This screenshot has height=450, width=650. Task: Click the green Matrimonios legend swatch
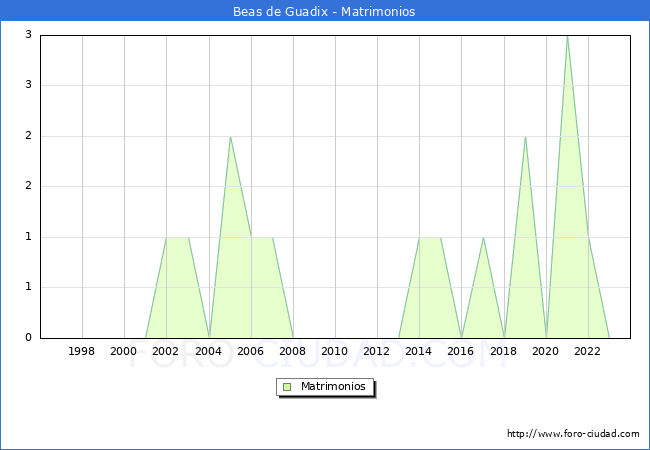point(287,386)
